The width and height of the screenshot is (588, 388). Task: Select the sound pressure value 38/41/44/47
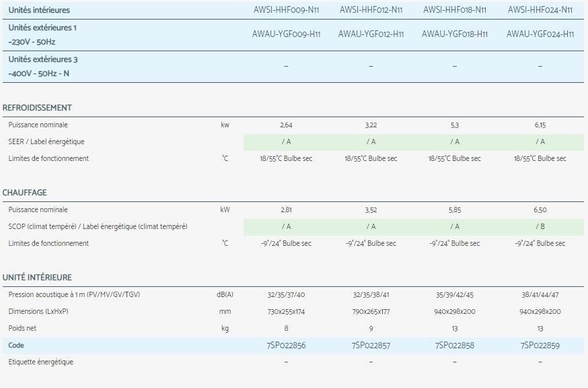[540, 294]
